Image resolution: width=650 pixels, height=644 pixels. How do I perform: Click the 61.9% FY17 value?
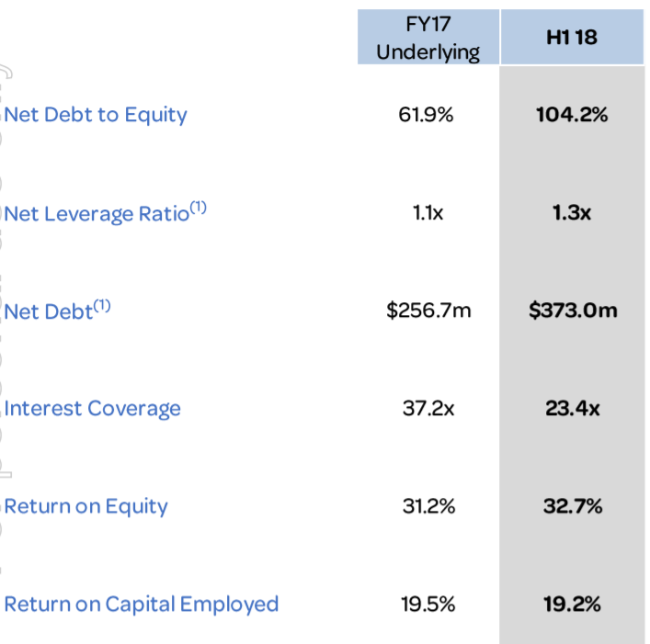pos(427,115)
